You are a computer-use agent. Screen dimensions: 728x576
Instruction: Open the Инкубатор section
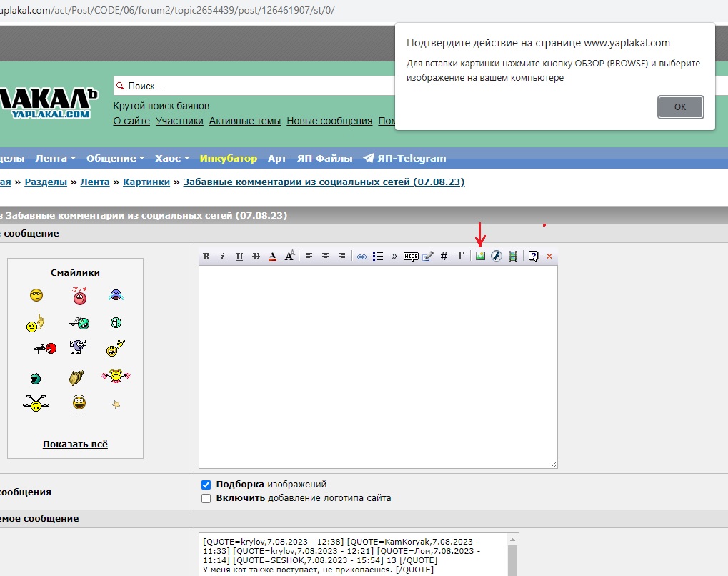point(229,159)
